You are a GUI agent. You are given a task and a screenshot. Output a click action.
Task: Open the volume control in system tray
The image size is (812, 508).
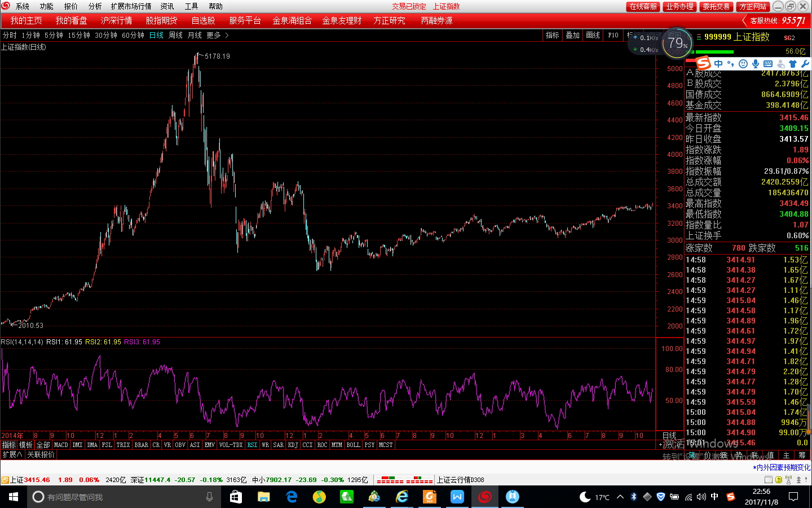point(701,497)
